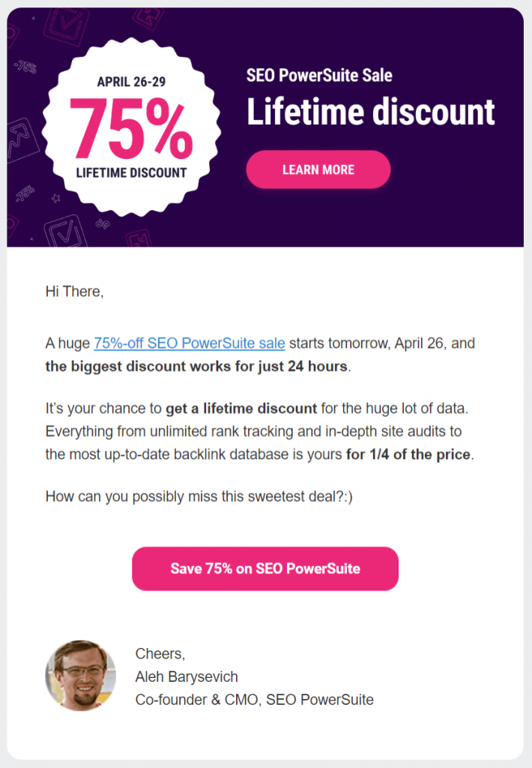Click the large pink 75% badge number
The image size is (532, 768).
131,128
